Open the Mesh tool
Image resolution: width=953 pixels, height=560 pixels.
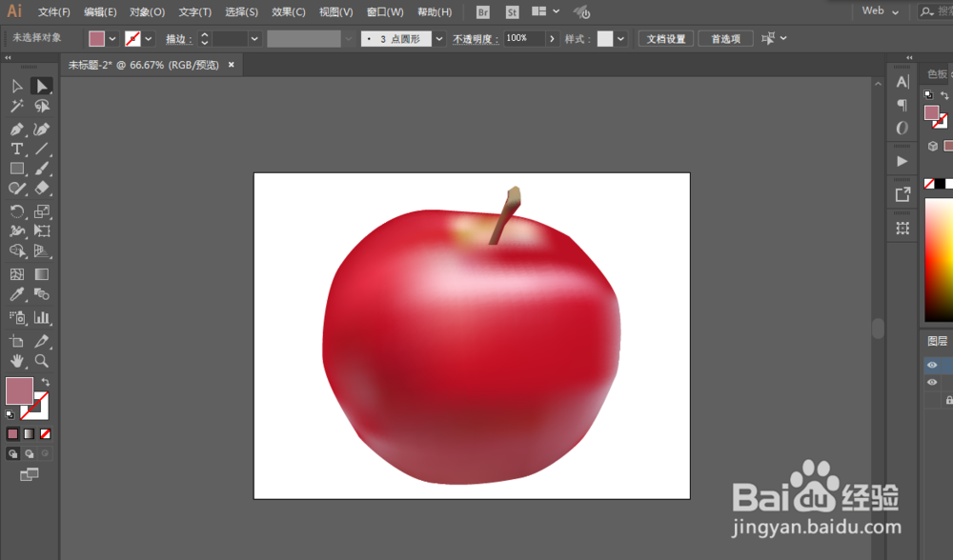(x=16, y=273)
